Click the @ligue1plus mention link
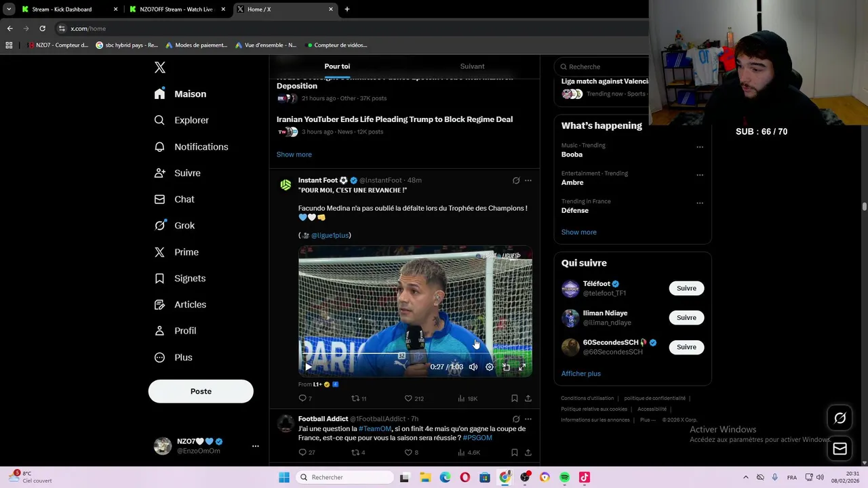Image resolution: width=868 pixels, height=488 pixels. 330,235
